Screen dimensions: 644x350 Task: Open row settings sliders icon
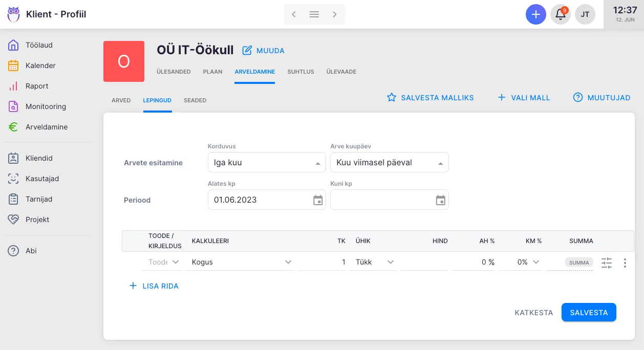[x=607, y=262]
